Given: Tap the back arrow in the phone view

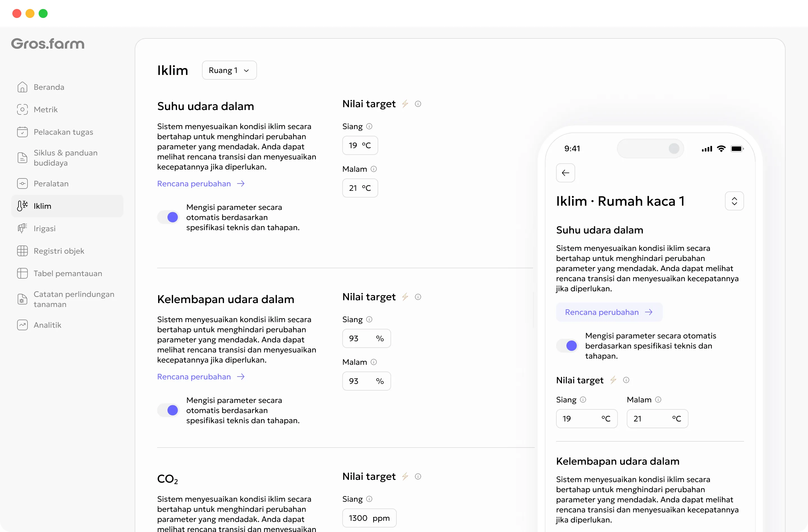Looking at the screenshot, I should pyautogui.click(x=565, y=173).
